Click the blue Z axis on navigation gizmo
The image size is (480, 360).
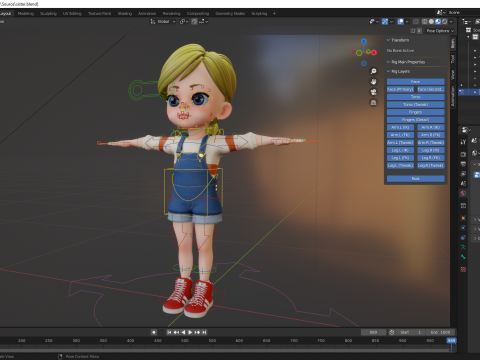tap(364, 41)
